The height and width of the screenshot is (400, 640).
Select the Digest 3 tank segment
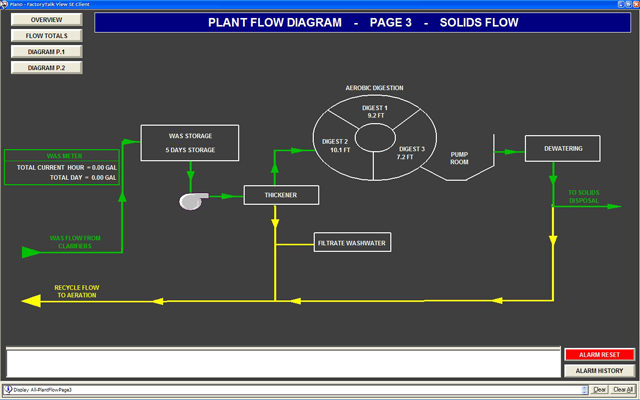[411, 152]
